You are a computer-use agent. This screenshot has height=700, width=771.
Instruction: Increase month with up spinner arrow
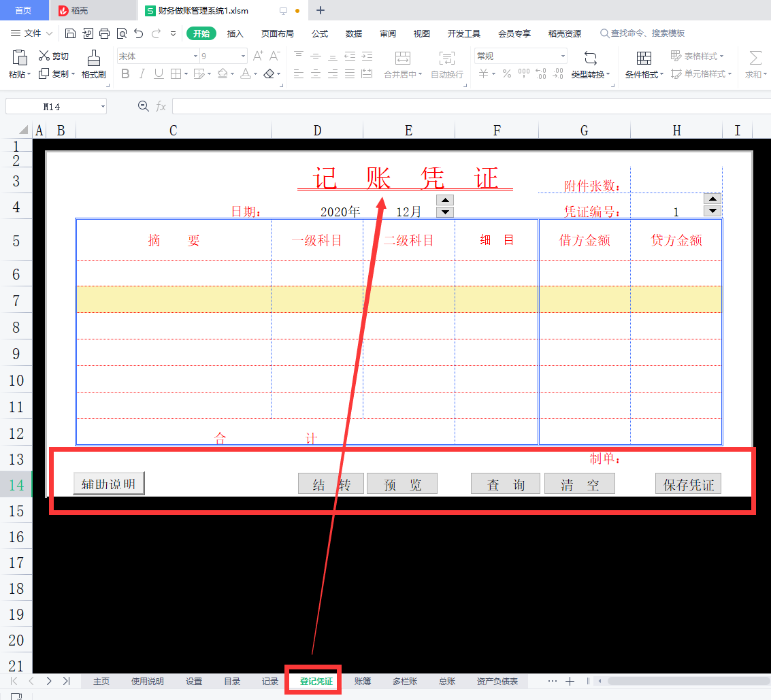445,200
